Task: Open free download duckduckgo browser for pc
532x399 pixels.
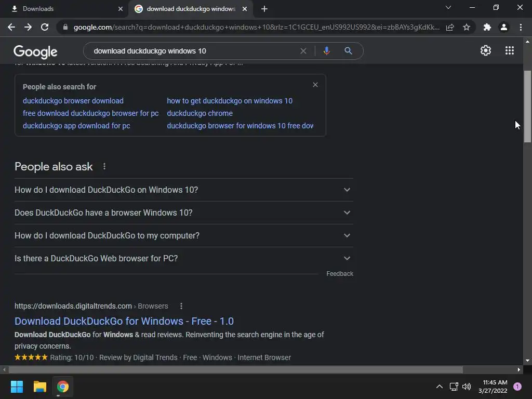Action: coord(90,113)
